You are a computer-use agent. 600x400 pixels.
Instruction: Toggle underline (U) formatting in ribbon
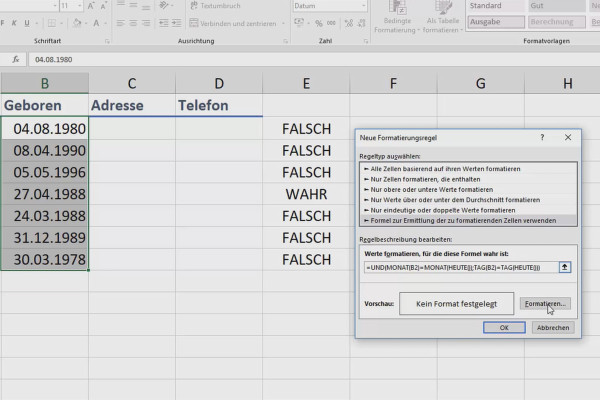coord(27,23)
